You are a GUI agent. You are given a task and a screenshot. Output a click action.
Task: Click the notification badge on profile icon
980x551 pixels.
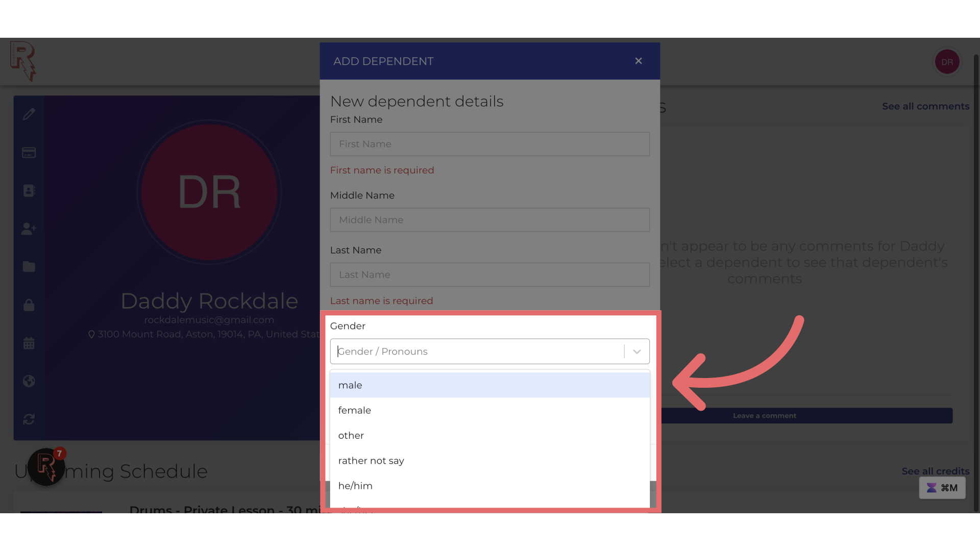(x=59, y=454)
